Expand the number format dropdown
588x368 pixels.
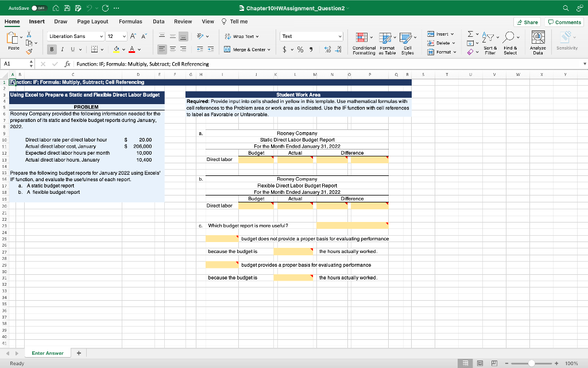coord(340,36)
